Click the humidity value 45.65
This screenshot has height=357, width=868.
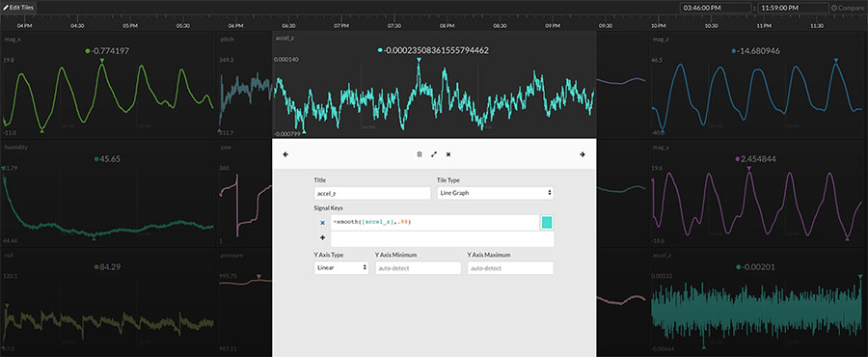click(x=110, y=159)
